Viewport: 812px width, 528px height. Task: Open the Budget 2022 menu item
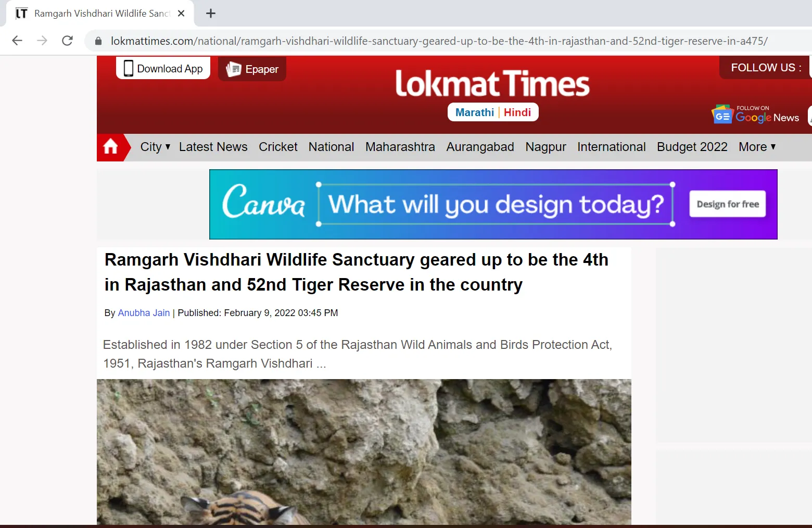tap(692, 147)
